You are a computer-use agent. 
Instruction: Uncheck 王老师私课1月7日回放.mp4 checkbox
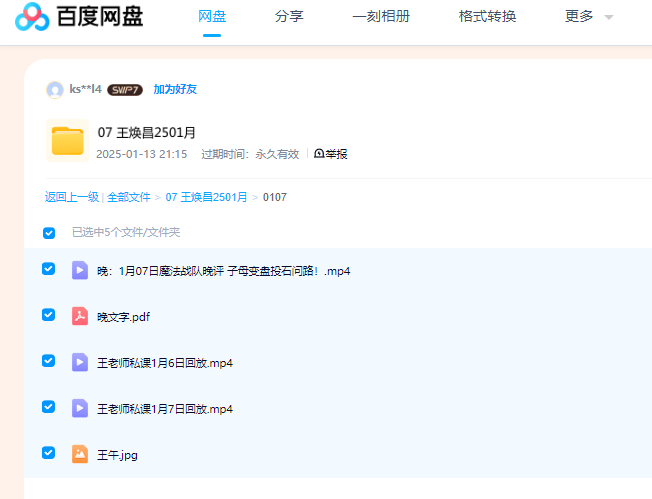[x=49, y=407]
